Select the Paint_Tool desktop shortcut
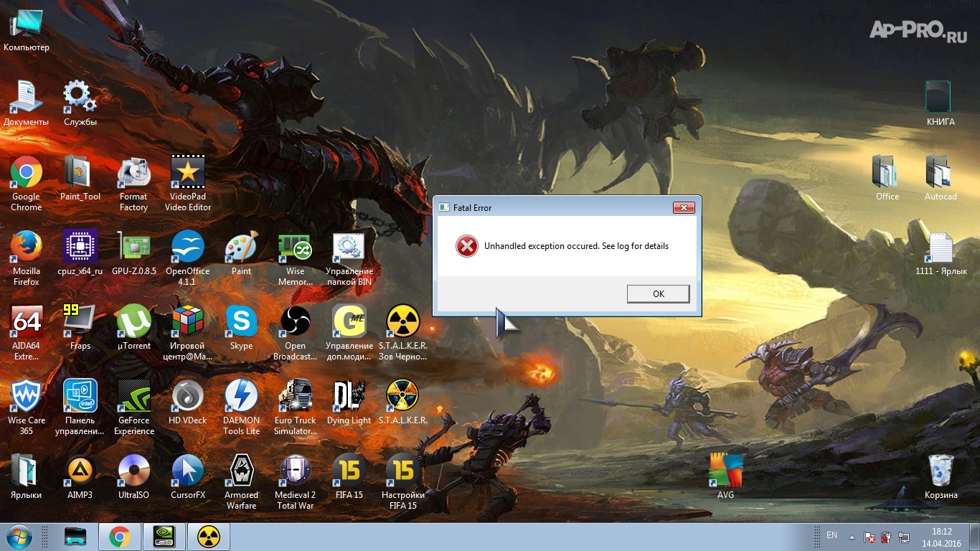The height and width of the screenshot is (551, 980). click(x=80, y=179)
